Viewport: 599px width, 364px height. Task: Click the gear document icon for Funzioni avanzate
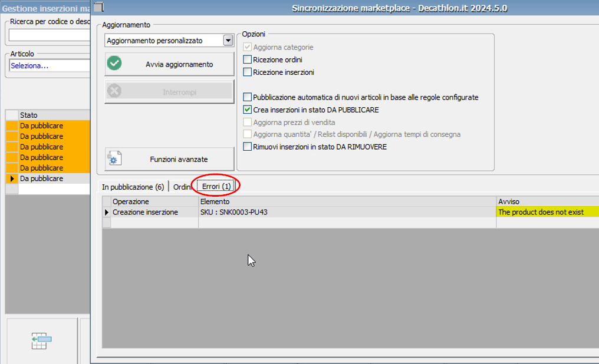114,158
